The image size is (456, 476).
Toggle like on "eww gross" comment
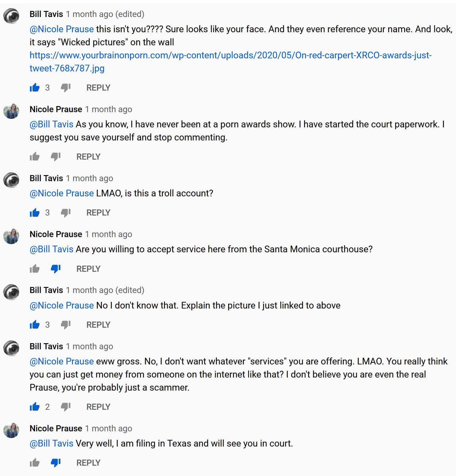35,407
